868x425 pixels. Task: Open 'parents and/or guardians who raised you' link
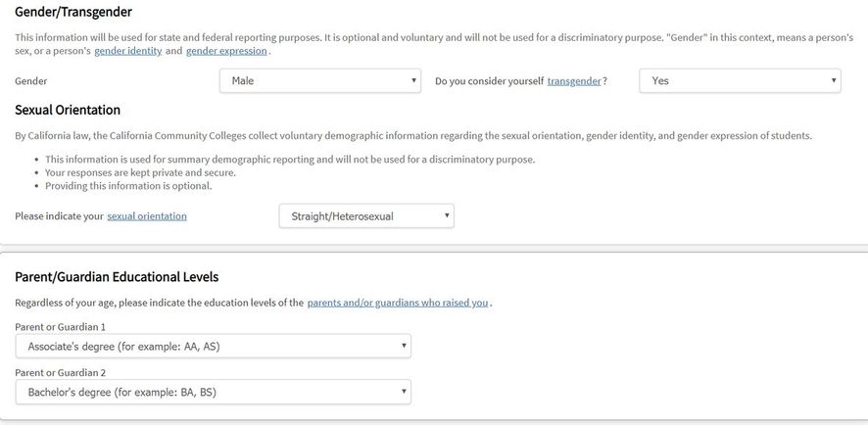[398, 304]
